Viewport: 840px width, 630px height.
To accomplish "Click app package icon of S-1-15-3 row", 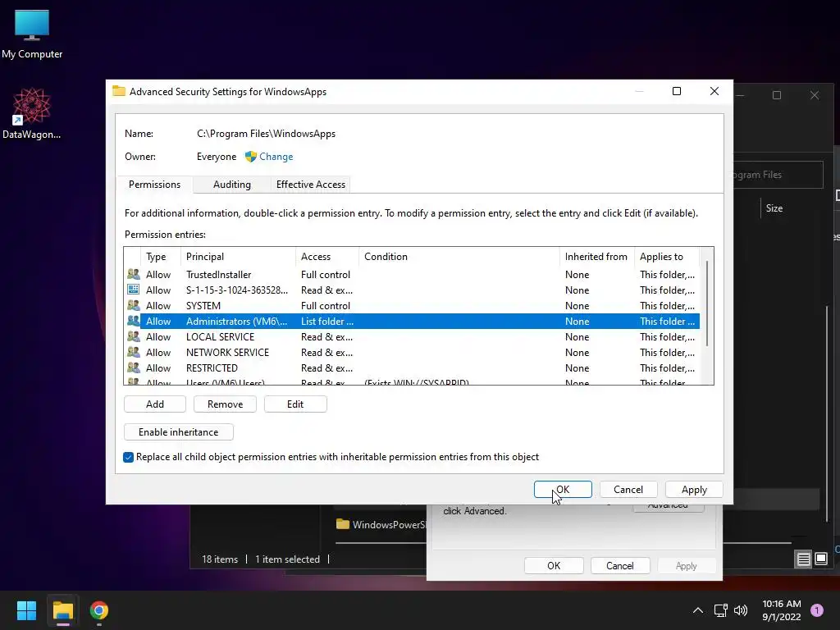I will click(134, 290).
